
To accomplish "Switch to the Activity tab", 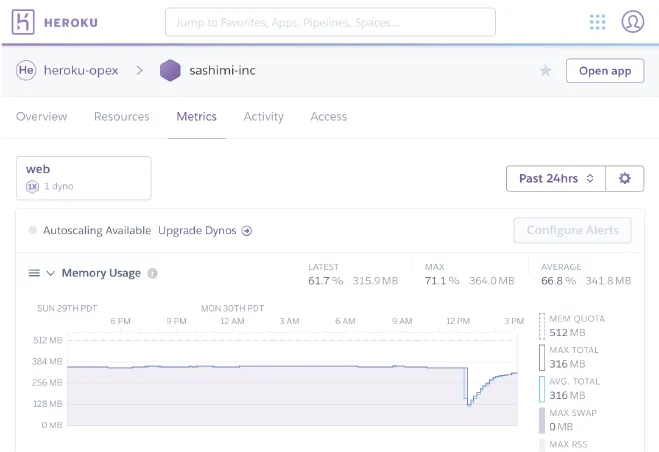I will (x=263, y=116).
